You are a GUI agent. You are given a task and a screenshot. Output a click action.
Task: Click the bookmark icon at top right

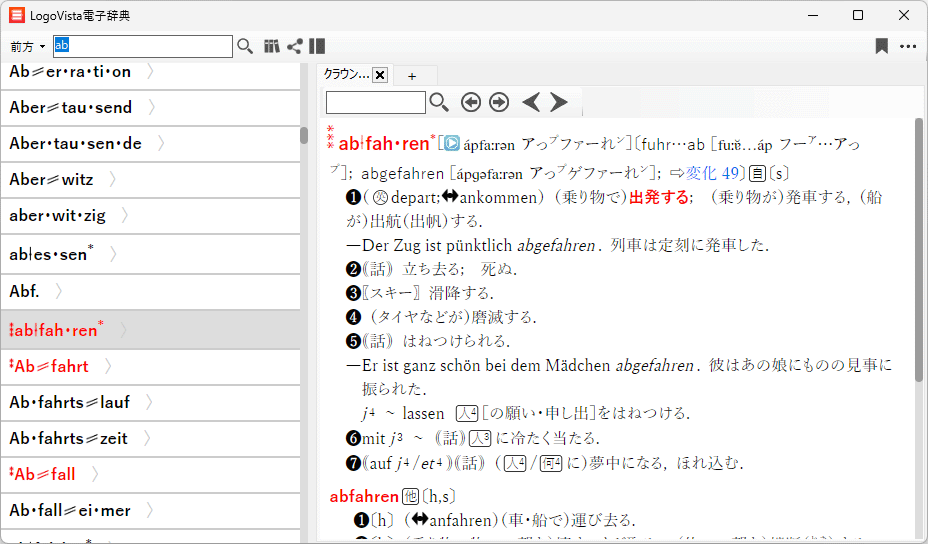(x=881, y=46)
